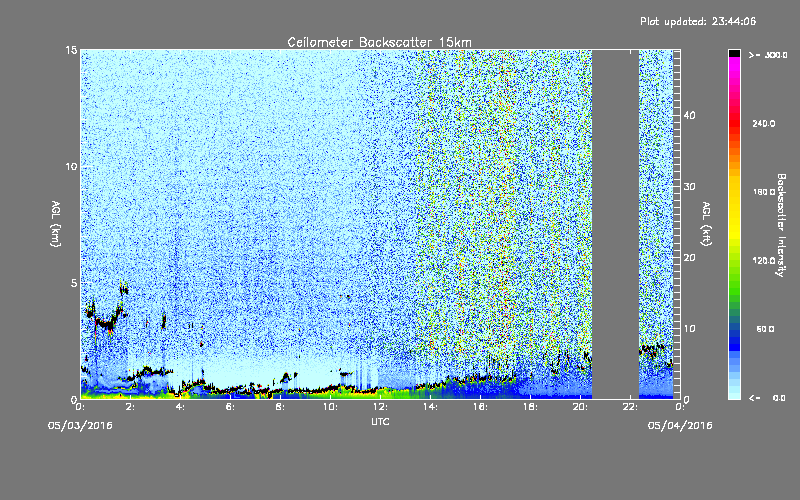Click the UTC x-axis label
This screenshot has width=800, height=500.
380,421
